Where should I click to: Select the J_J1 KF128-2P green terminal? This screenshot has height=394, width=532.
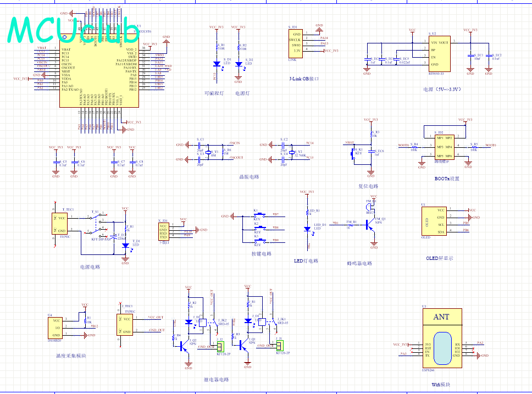[x=280, y=346]
